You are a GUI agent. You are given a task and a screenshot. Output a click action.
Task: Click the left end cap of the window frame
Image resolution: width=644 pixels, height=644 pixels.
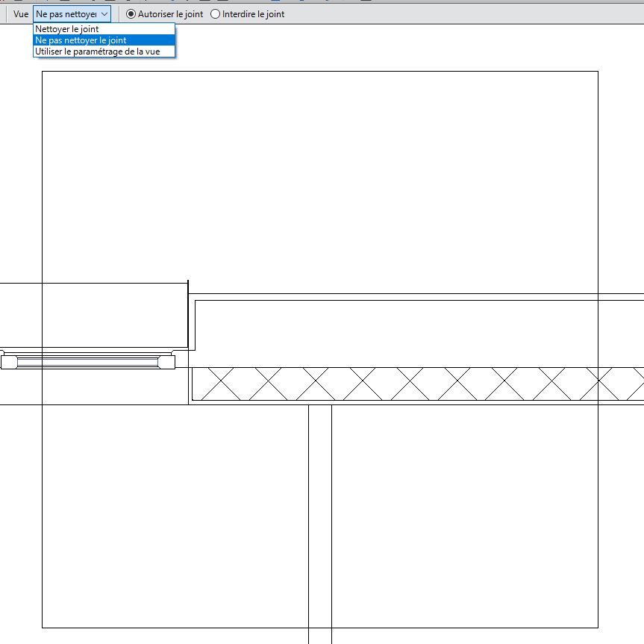pos(9,362)
